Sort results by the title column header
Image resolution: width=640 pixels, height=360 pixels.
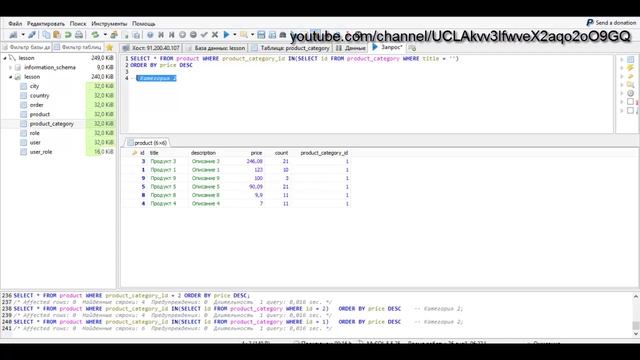[x=154, y=153]
